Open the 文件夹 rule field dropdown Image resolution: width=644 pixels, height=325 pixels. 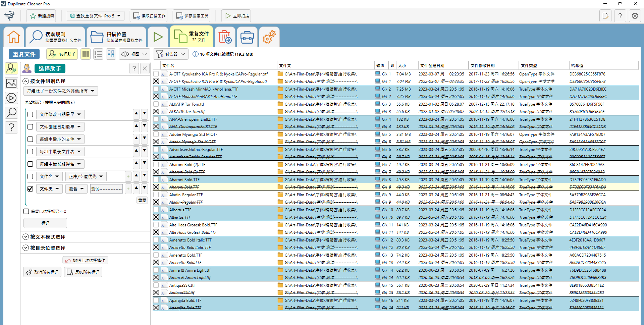49,189
